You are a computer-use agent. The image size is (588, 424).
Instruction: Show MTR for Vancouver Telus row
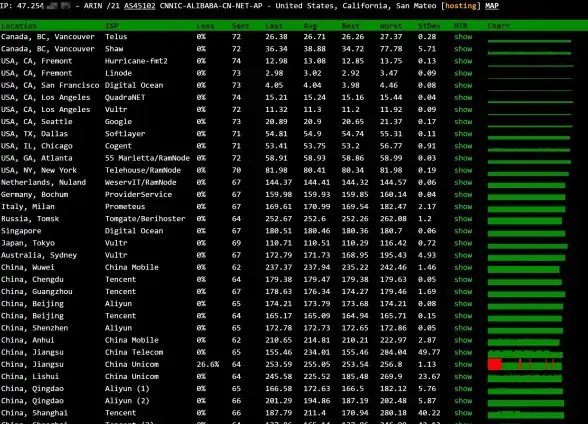click(x=463, y=37)
